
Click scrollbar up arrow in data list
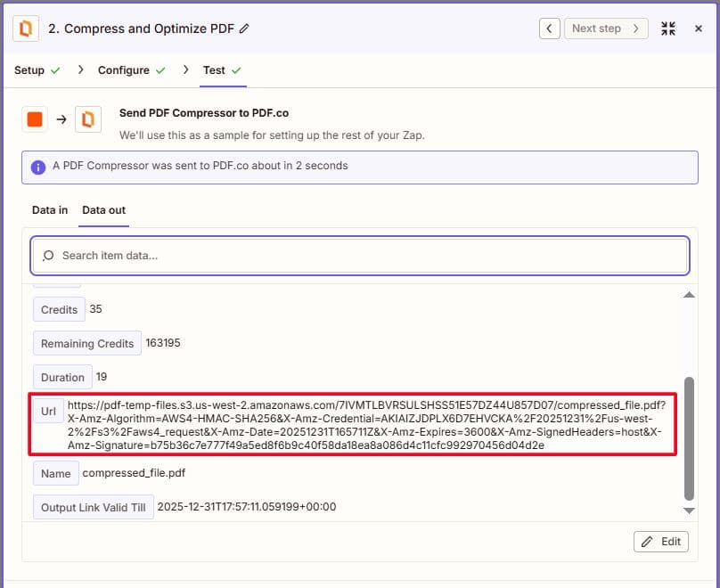(688, 295)
